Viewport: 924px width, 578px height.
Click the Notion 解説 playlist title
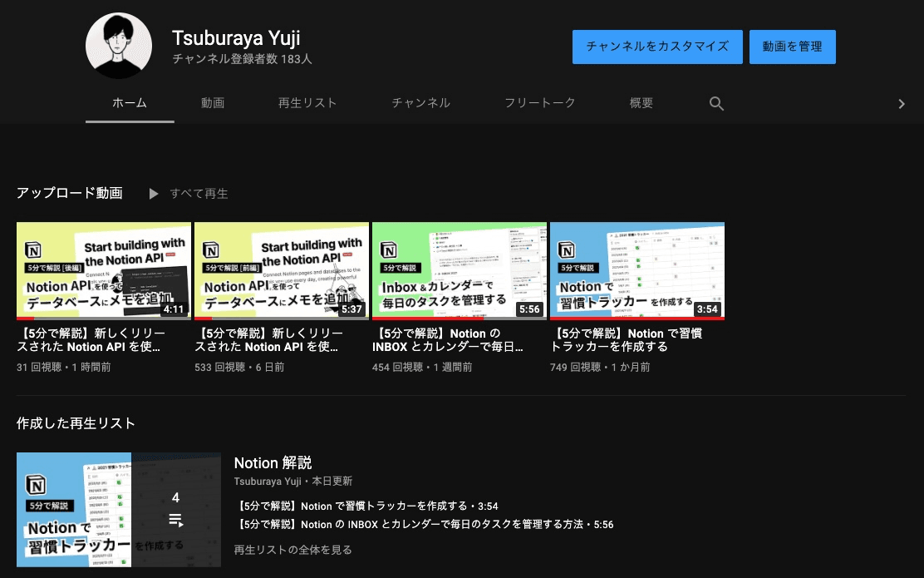273,463
